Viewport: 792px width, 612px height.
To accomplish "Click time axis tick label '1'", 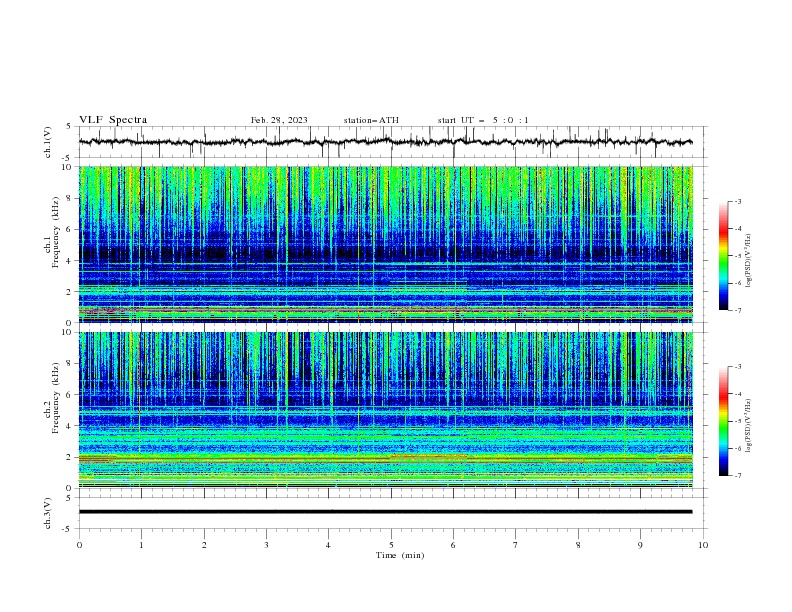I will click(x=141, y=545).
